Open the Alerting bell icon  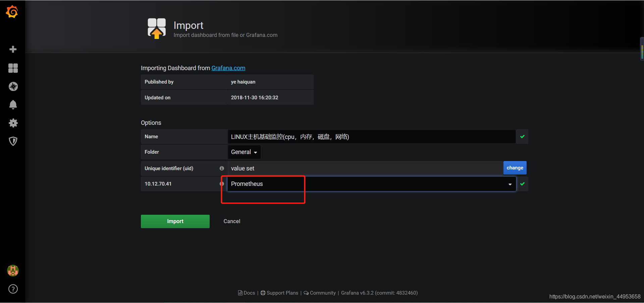tap(13, 105)
